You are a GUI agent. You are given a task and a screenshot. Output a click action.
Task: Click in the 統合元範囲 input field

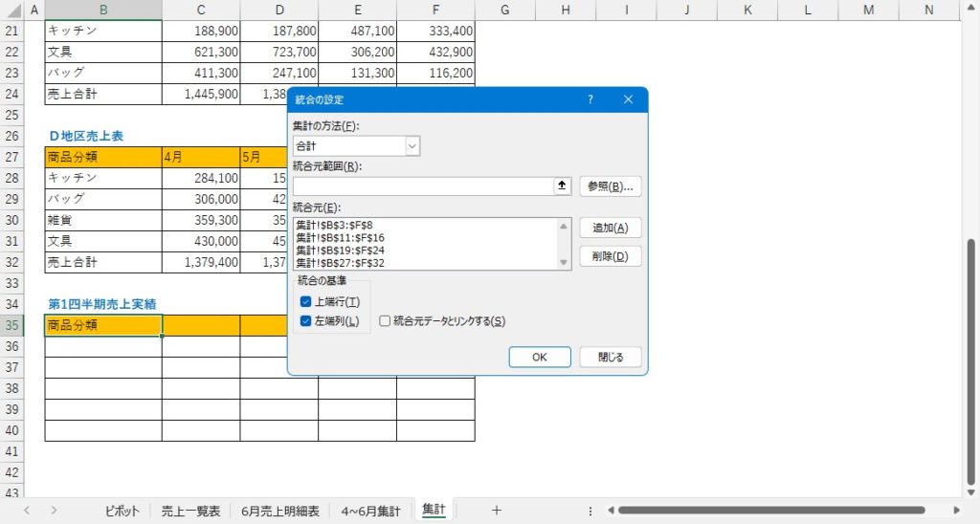(x=423, y=186)
